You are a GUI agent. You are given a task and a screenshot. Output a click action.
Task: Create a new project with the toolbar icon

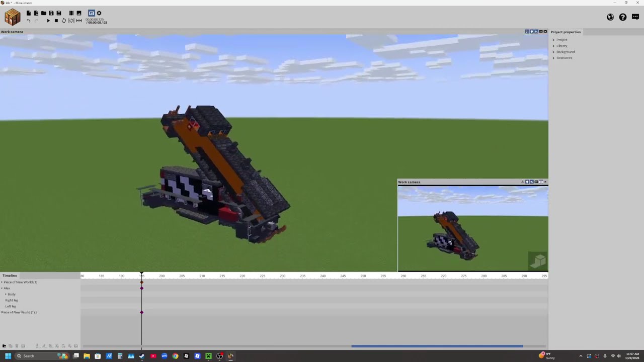[x=29, y=13]
